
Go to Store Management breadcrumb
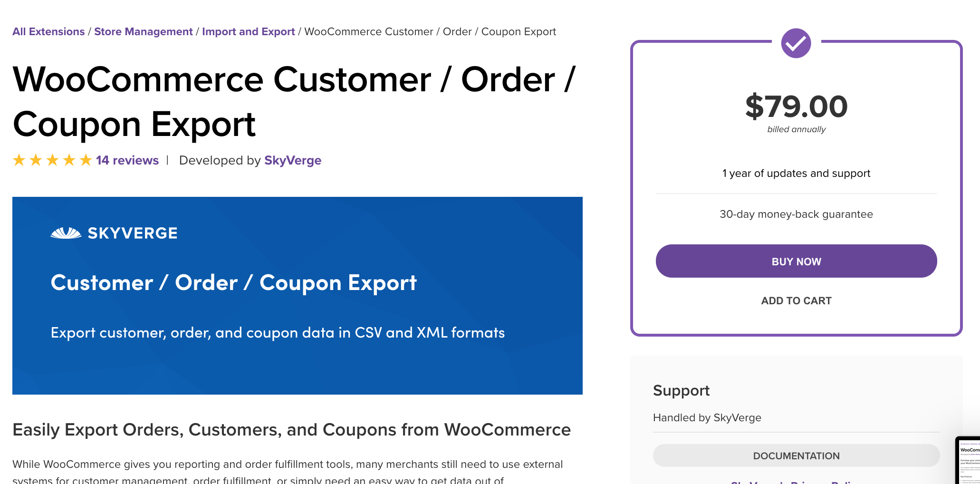click(x=143, y=31)
